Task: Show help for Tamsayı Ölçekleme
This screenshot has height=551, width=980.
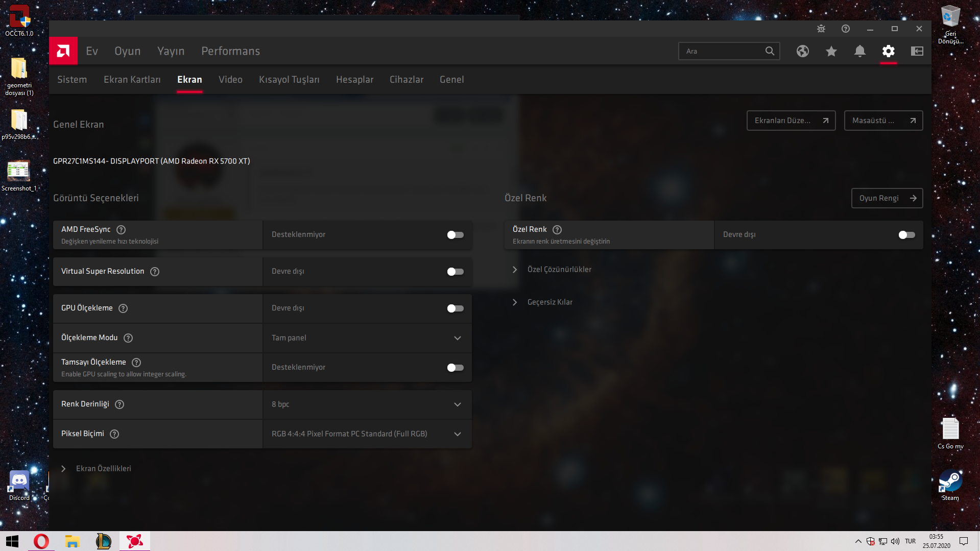Action: click(136, 363)
